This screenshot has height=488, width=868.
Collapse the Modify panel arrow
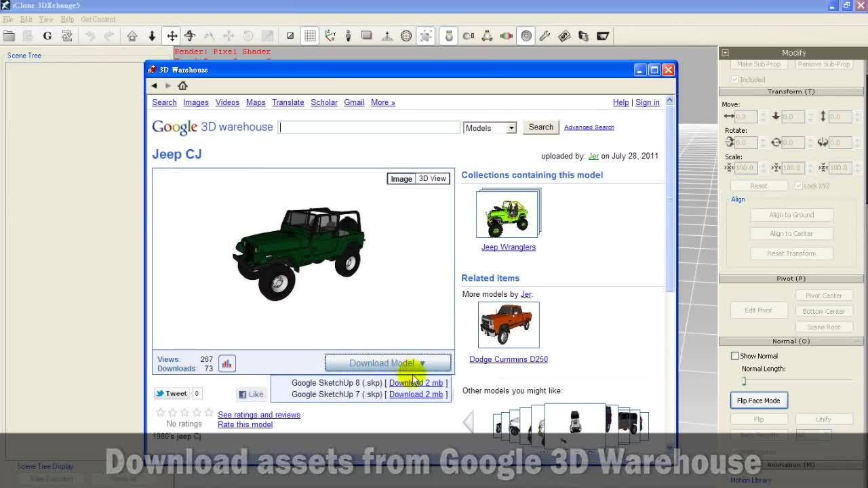pos(725,53)
